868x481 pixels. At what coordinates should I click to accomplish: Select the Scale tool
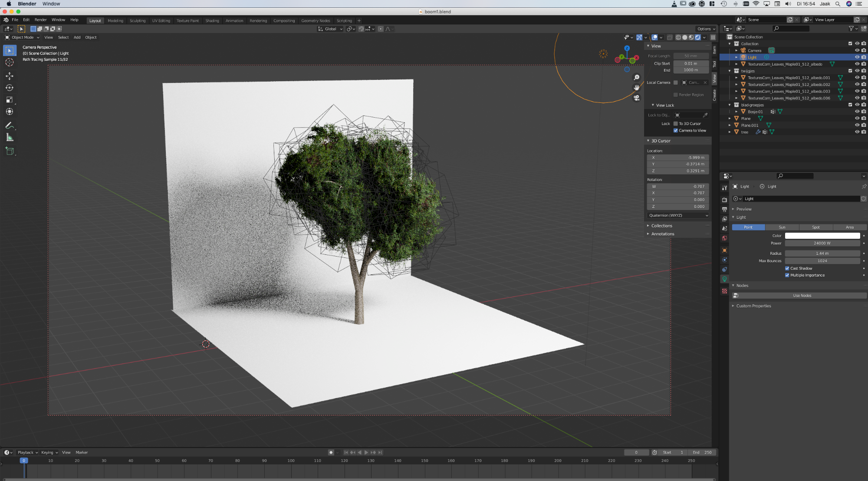click(10, 100)
